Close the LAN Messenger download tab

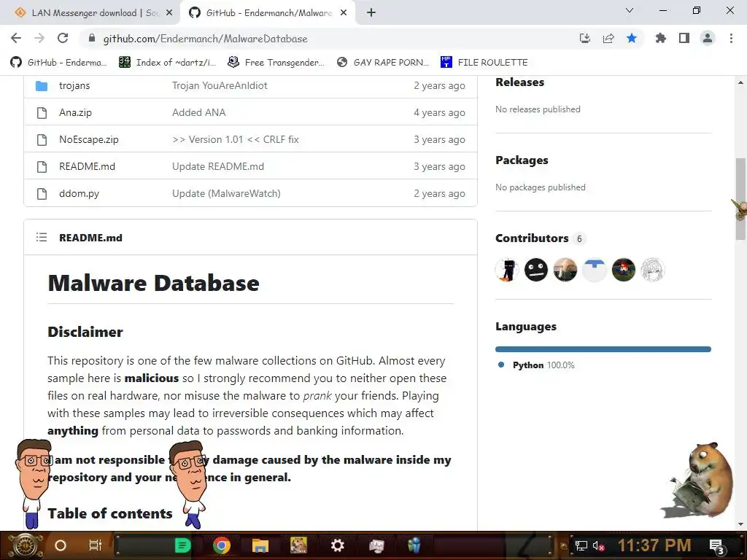[x=169, y=13]
